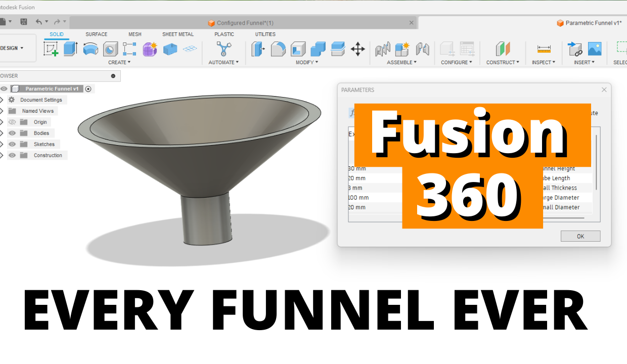This screenshot has height=364, width=627.
Task: Select the As-built Joint icon
Action: point(422,49)
